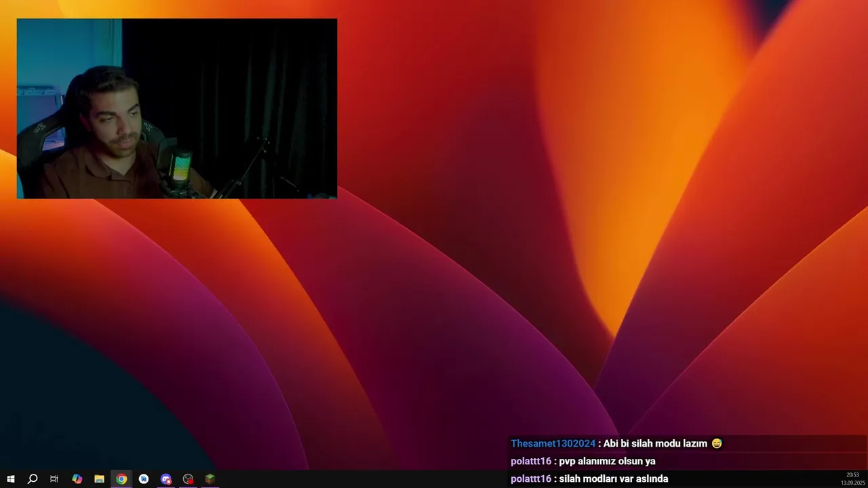Switch to the Google Chrome window
Viewport: 868px width, 488px height.
121,479
